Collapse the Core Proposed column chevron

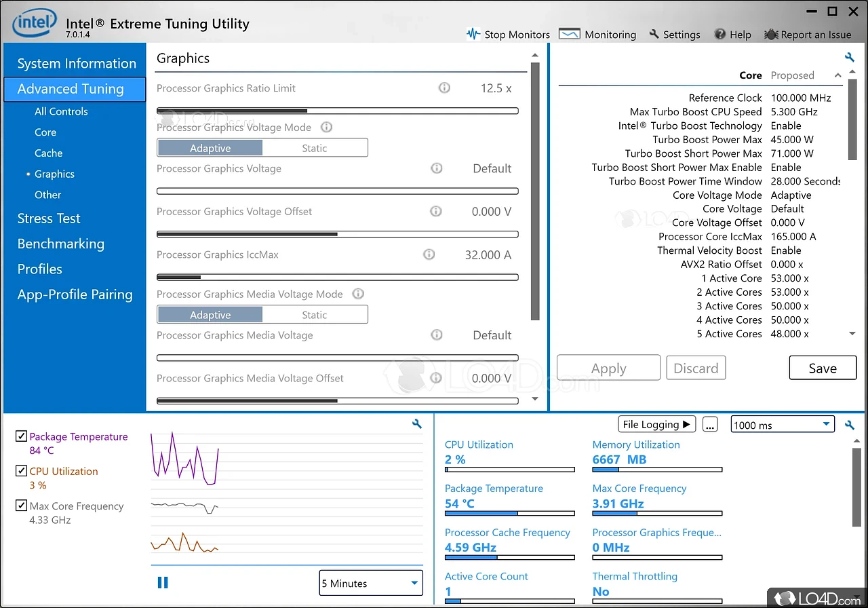pyautogui.click(x=838, y=75)
